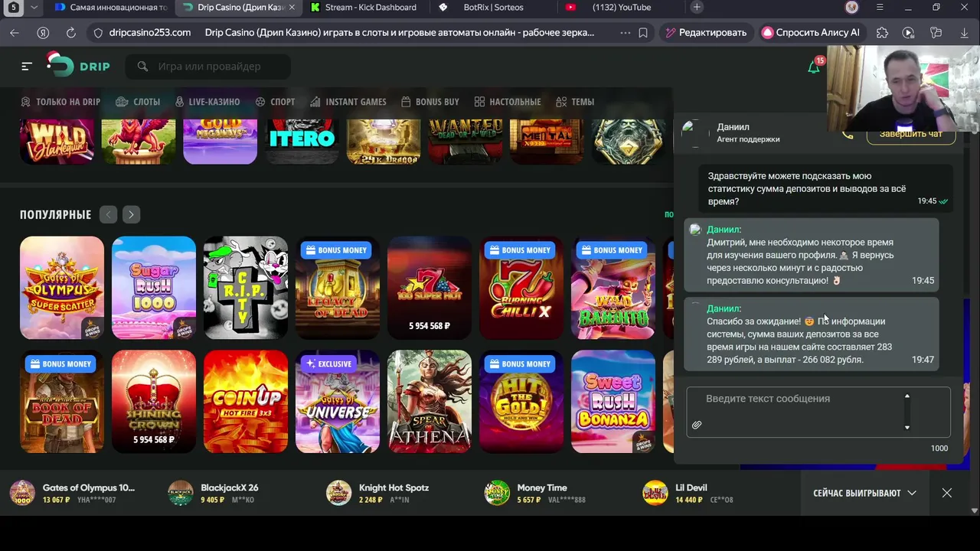This screenshot has width=980, height=551.
Task: Open browser extensions puzzle icon
Action: 882,33
